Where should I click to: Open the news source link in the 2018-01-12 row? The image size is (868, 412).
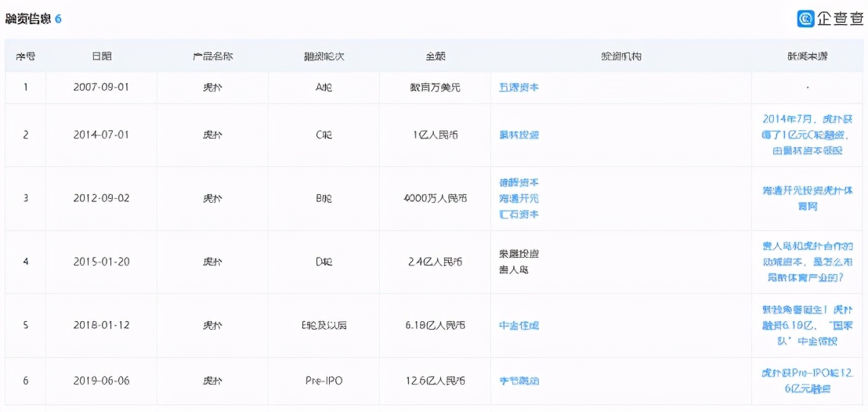coord(807,325)
